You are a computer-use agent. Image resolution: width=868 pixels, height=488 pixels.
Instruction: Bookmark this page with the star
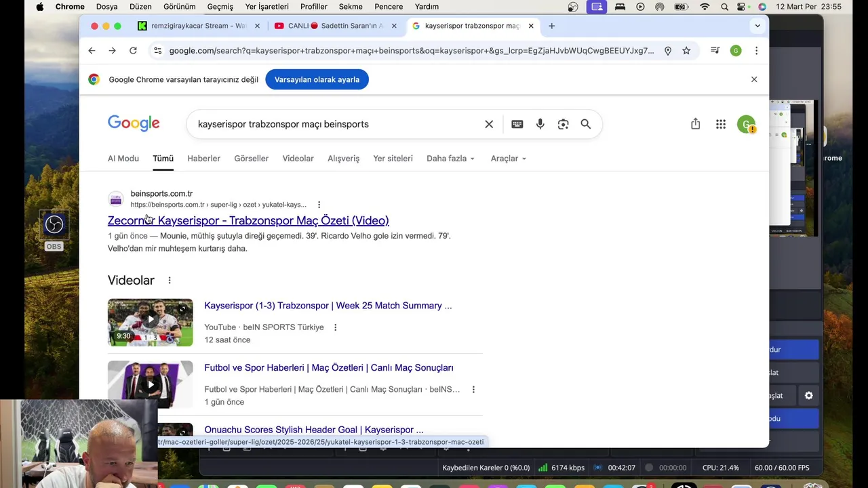(x=686, y=51)
